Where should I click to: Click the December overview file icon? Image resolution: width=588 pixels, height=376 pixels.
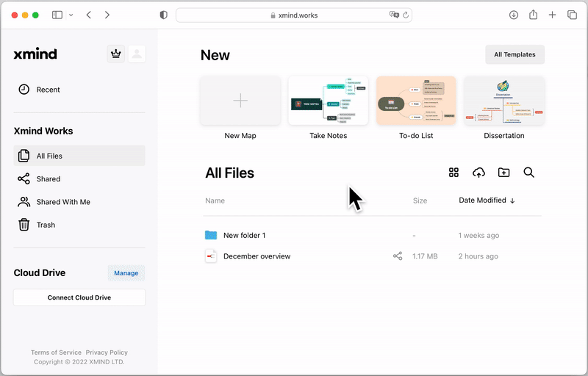[211, 256]
